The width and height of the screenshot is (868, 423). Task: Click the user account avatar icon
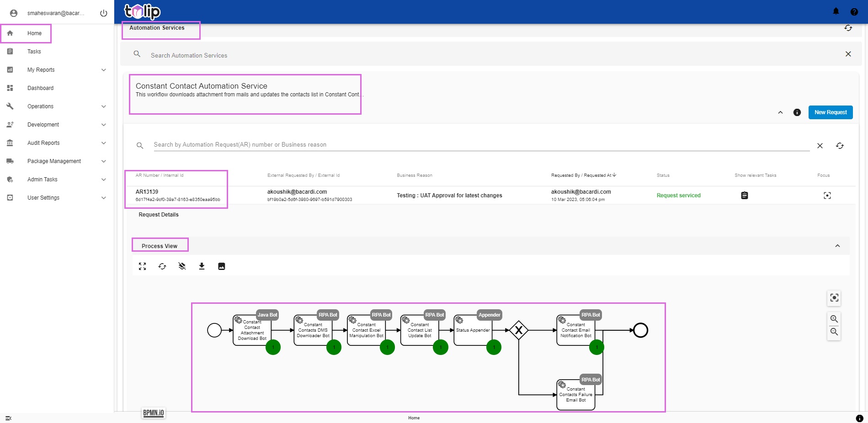14,13
